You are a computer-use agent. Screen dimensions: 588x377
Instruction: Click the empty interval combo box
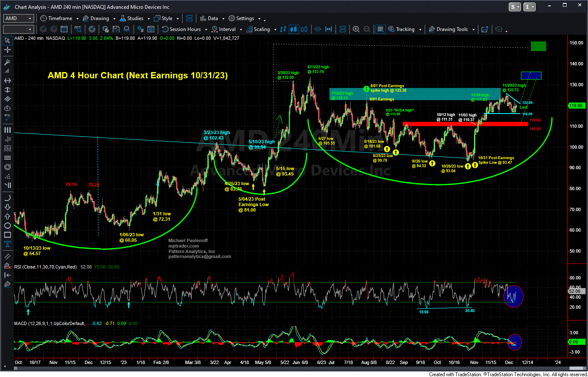[18, 29]
